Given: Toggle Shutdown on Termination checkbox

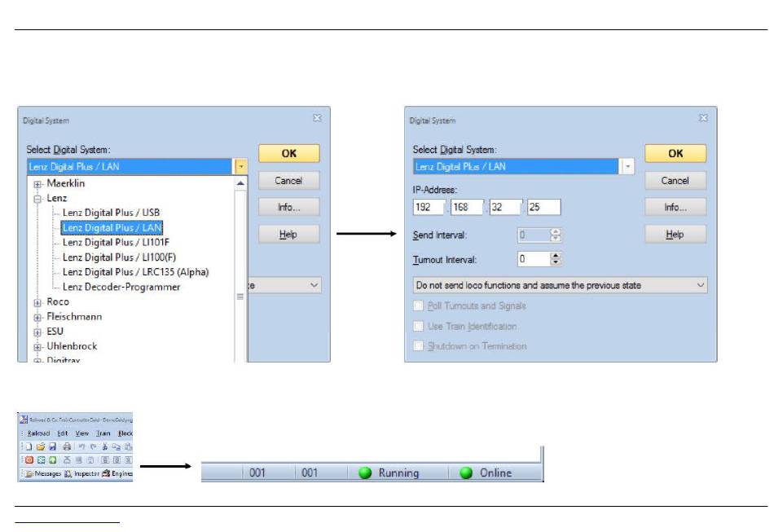Looking at the screenshot, I should tap(418, 346).
